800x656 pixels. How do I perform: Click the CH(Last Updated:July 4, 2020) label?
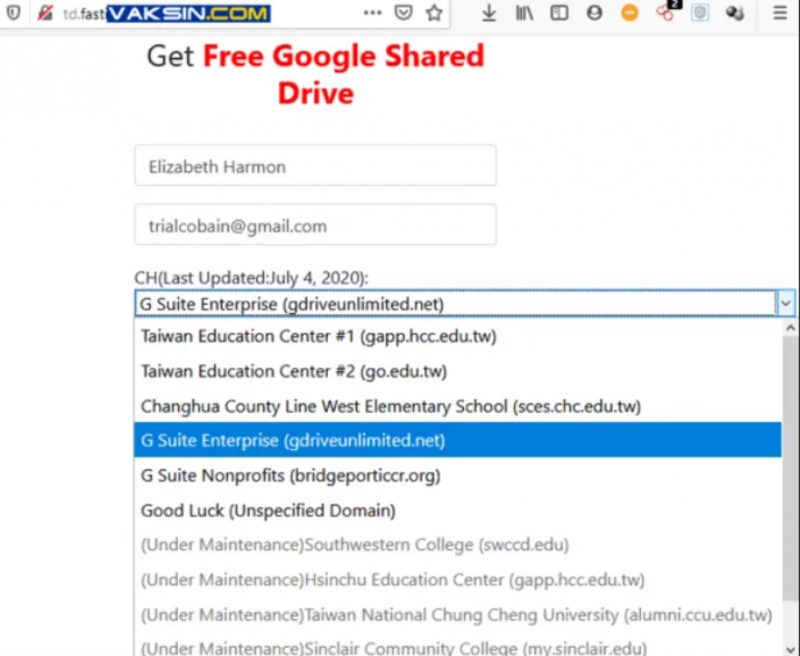[251, 278]
